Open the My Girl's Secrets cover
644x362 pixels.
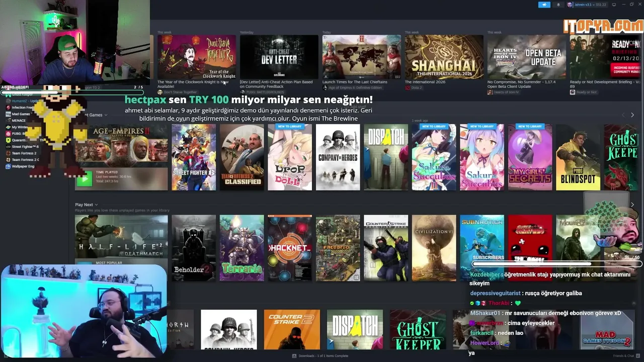point(530,157)
